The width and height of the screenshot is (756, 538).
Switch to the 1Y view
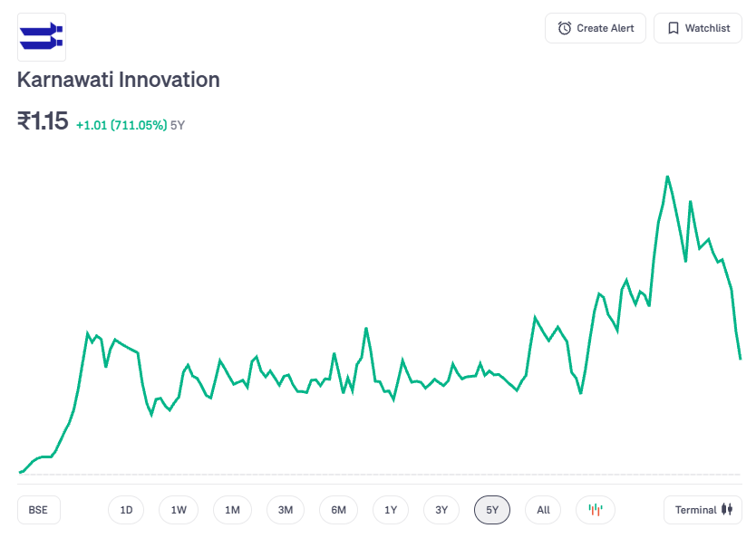(x=391, y=510)
